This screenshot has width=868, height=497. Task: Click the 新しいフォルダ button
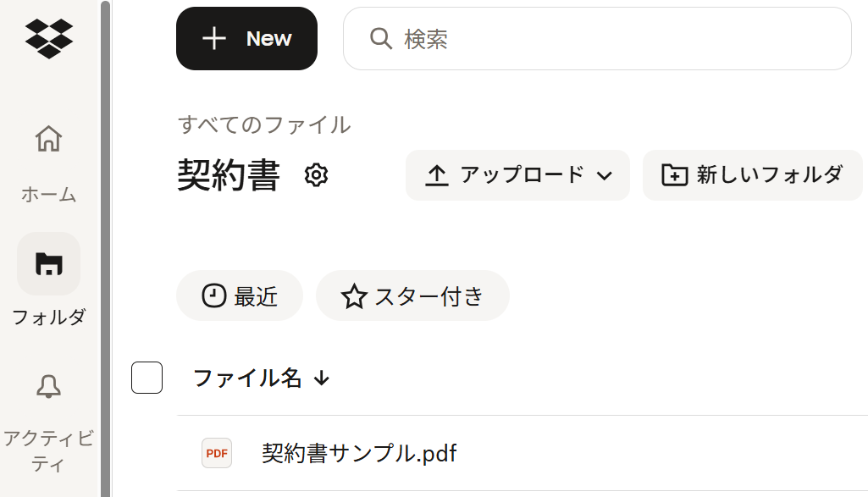pyautogui.click(x=752, y=175)
